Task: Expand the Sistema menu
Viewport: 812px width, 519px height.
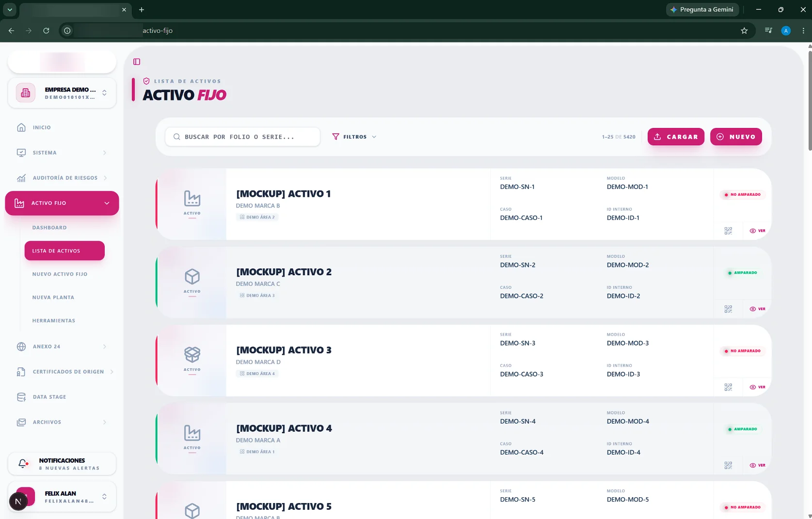Action: click(x=62, y=153)
